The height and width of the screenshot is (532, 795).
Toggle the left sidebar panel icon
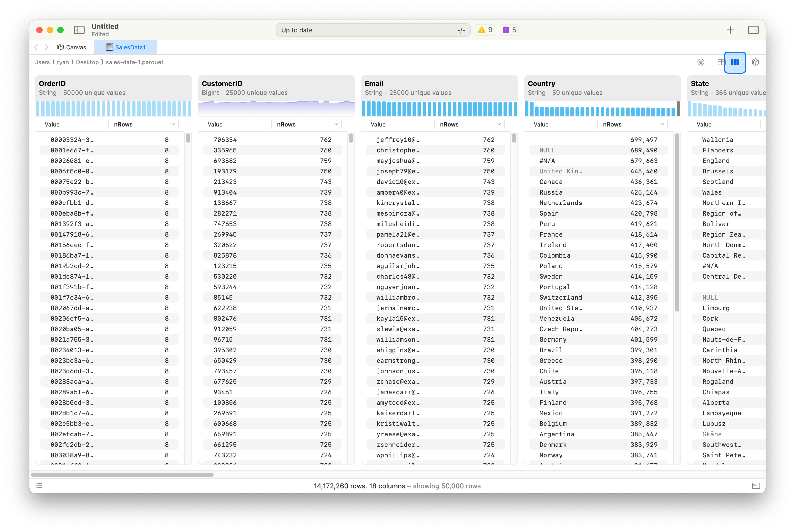[x=79, y=30]
